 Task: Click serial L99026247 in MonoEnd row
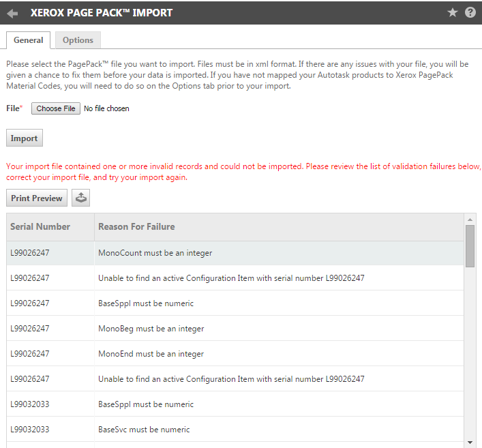coord(30,354)
